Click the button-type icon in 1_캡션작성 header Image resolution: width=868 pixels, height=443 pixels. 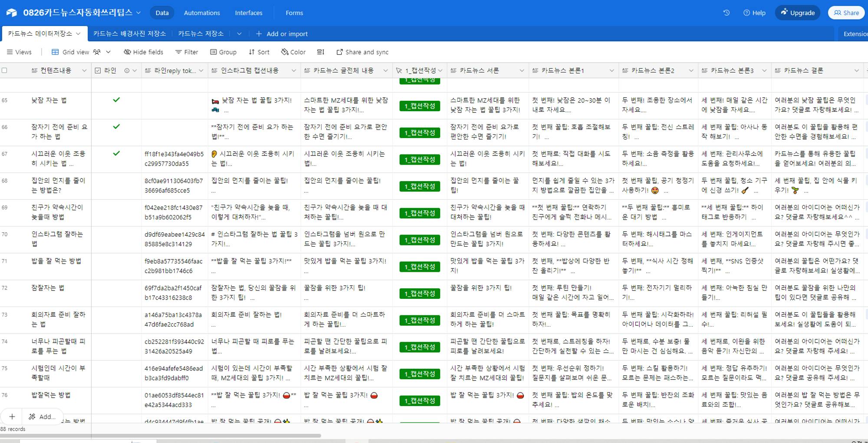(x=399, y=70)
